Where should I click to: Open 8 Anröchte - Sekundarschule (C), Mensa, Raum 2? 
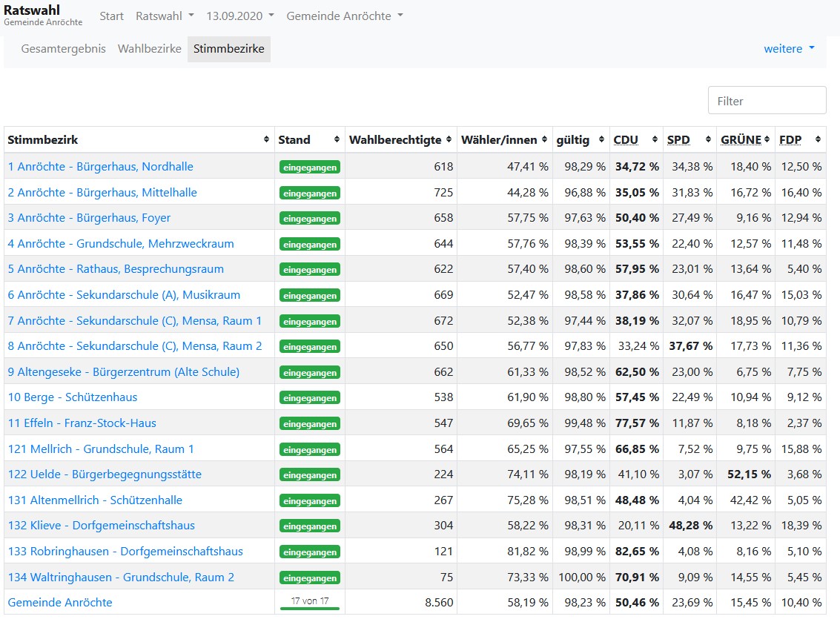pos(134,346)
